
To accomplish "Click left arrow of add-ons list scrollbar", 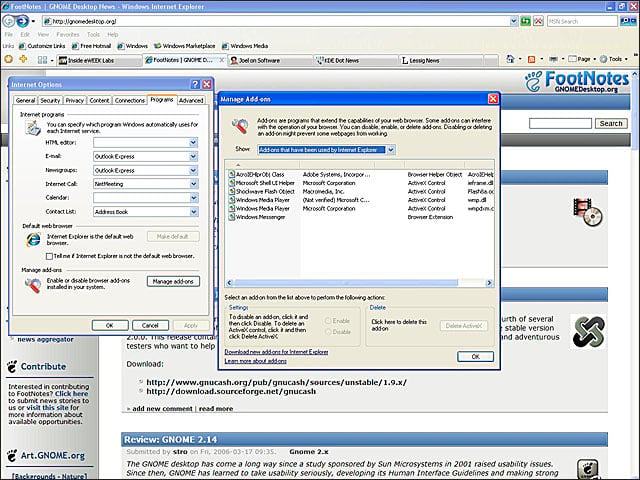I will point(229,282).
